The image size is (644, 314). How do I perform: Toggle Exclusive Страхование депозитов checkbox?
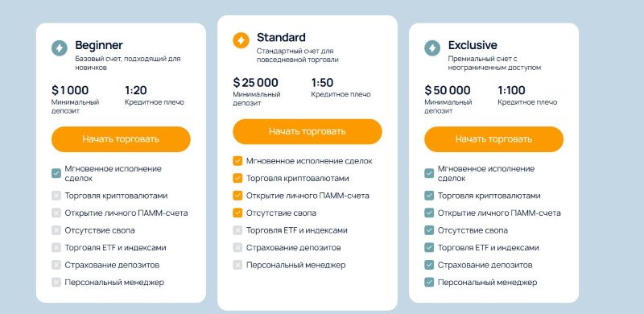tap(429, 265)
